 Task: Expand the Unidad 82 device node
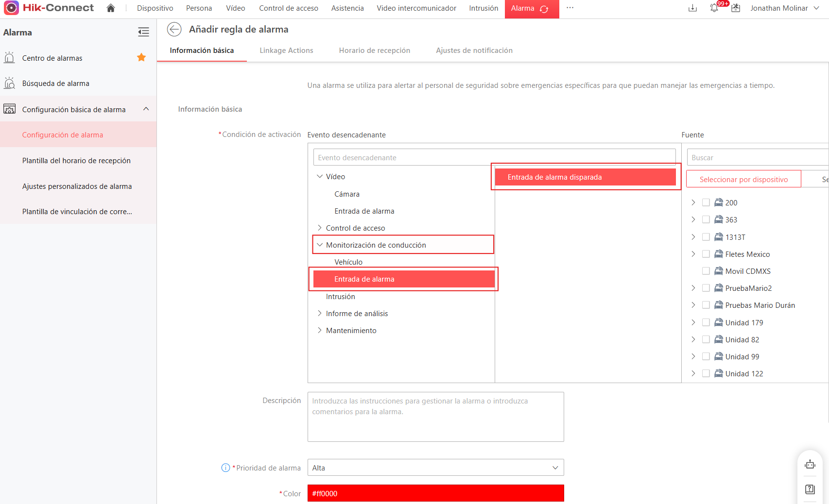[x=693, y=339]
